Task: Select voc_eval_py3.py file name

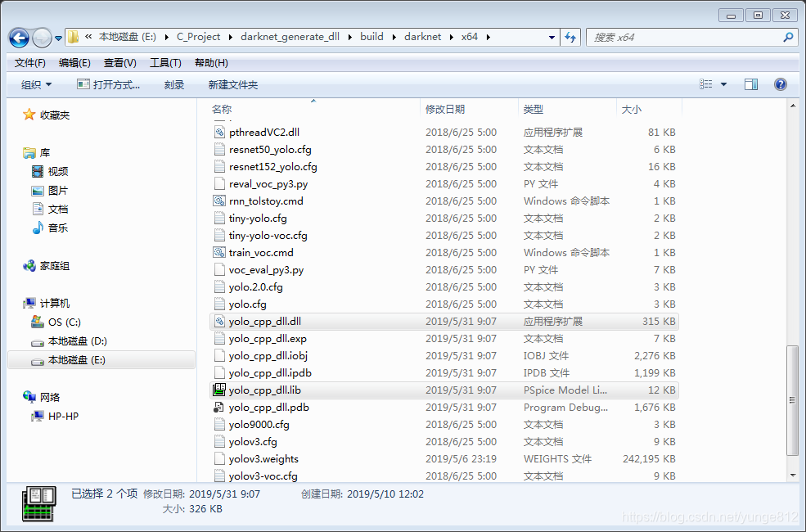Action: tap(266, 270)
